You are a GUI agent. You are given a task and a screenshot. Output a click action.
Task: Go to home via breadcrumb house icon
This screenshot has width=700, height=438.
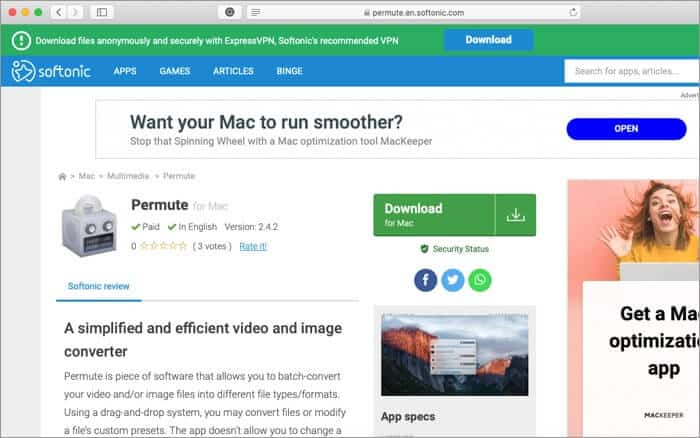click(62, 176)
